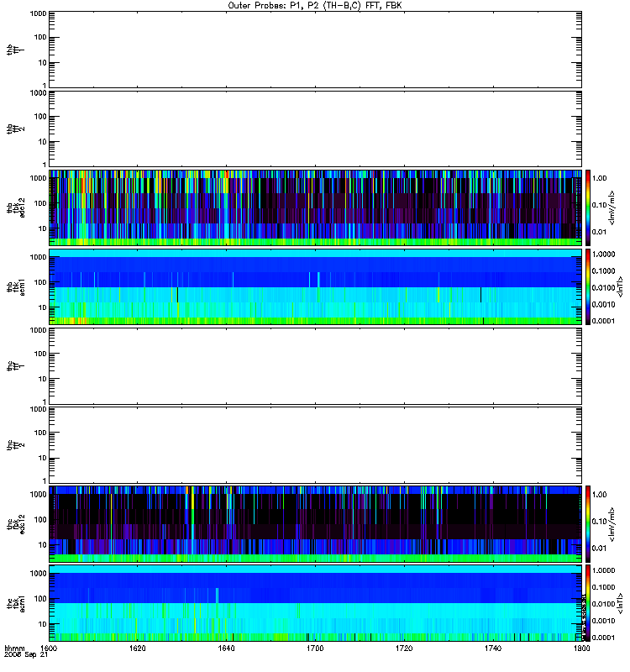Click the thb fff 2 axis label

tap(15, 129)
